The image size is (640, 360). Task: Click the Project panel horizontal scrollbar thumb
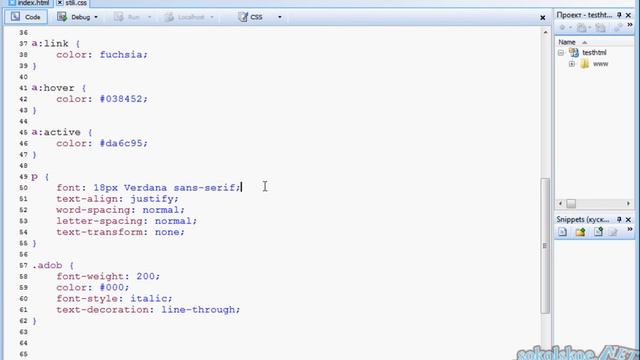[x=571, y=203]
